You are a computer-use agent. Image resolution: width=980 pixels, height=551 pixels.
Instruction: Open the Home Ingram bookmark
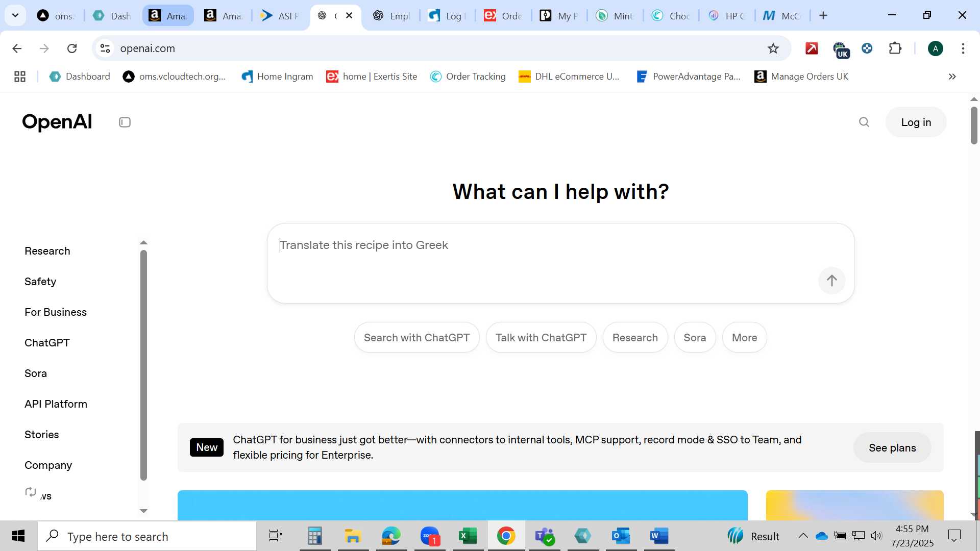pyautogui.click(x=277, y=77)
